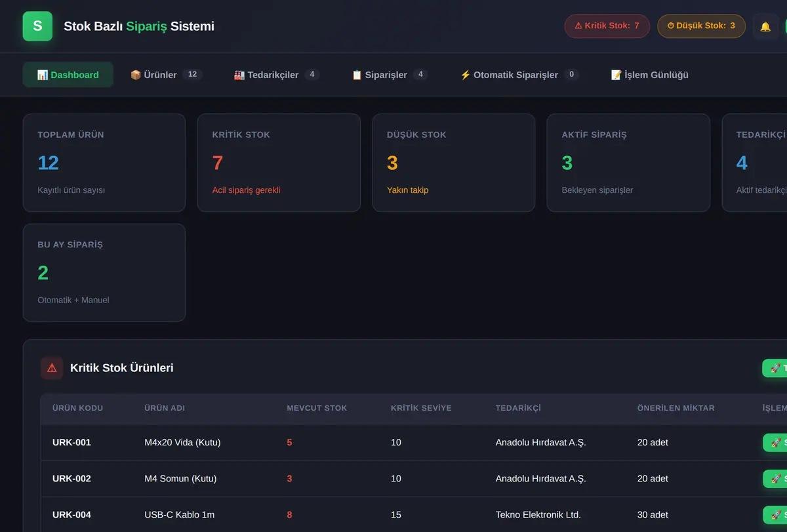Click the red warning icon beside Kritik Stok Ürünleri
This screenshot has width=787, height=532.
(52, 368)
